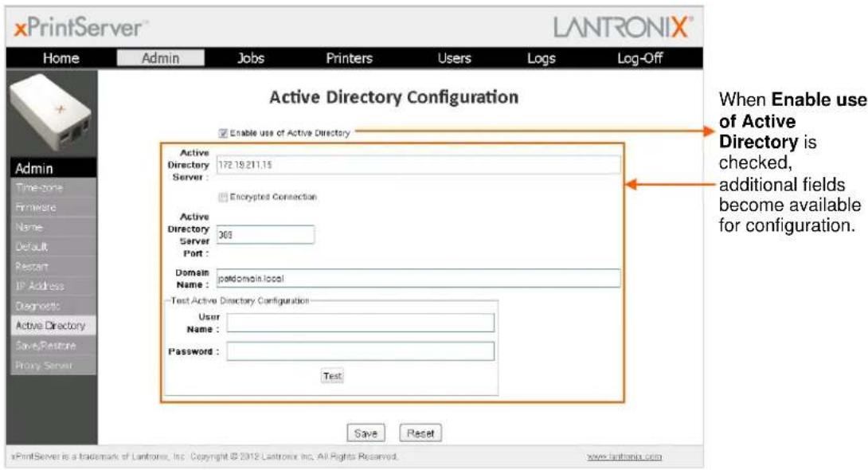Click the Test Active Directory Configuration label
The width and height of the screenshot is (868, 470).
click(240, 300)
